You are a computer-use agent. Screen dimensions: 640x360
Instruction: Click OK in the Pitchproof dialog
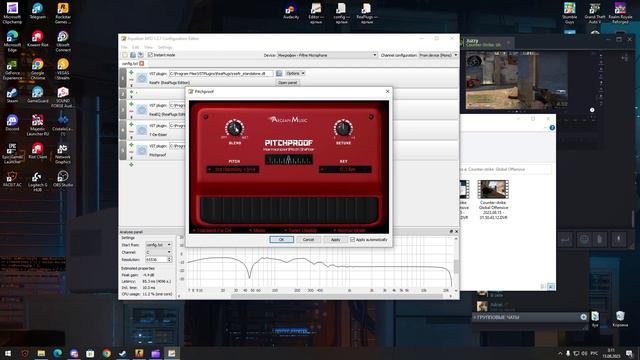[x=281, y=240]
